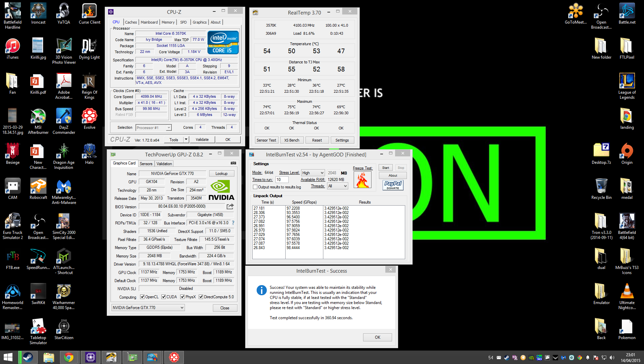Click the GPU-Z screenshot camera icon
644x364 pixels.
(233, 163)
